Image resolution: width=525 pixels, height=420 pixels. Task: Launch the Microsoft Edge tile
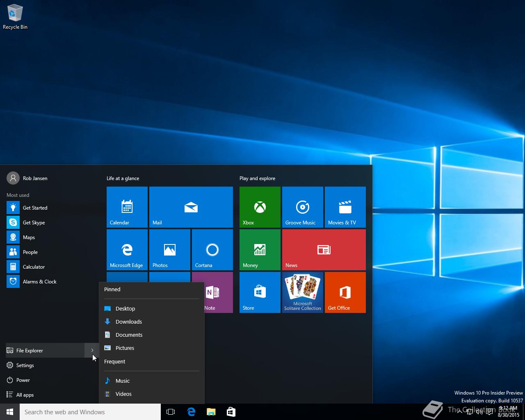coord(127,250)
